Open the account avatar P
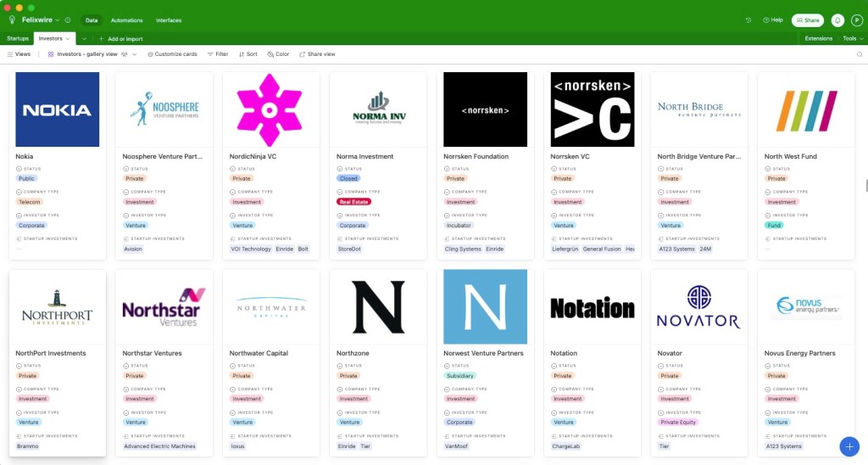The image size is (868, 465). pos(855,20)
